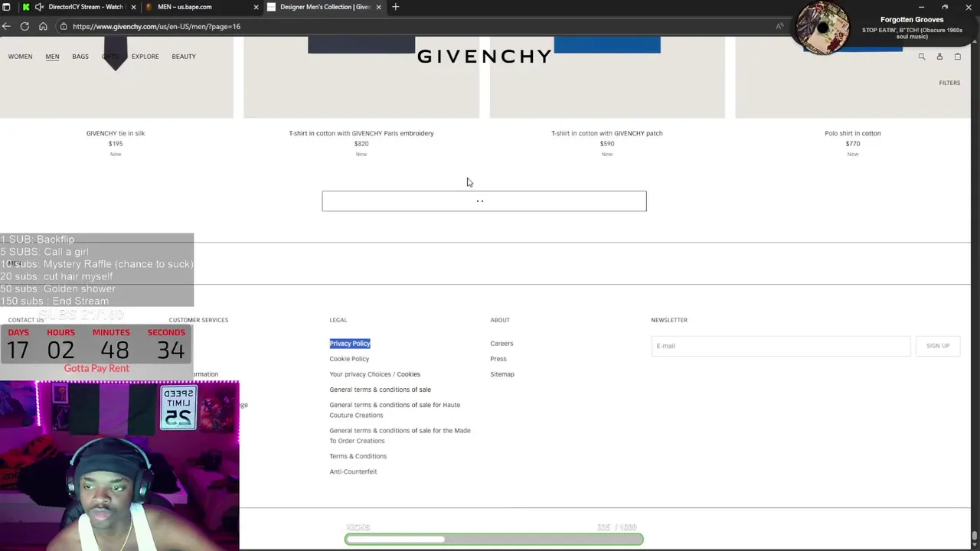Open the browser tab actions menu icon
The width and height of the screenshot is (980, 551).
6,7
